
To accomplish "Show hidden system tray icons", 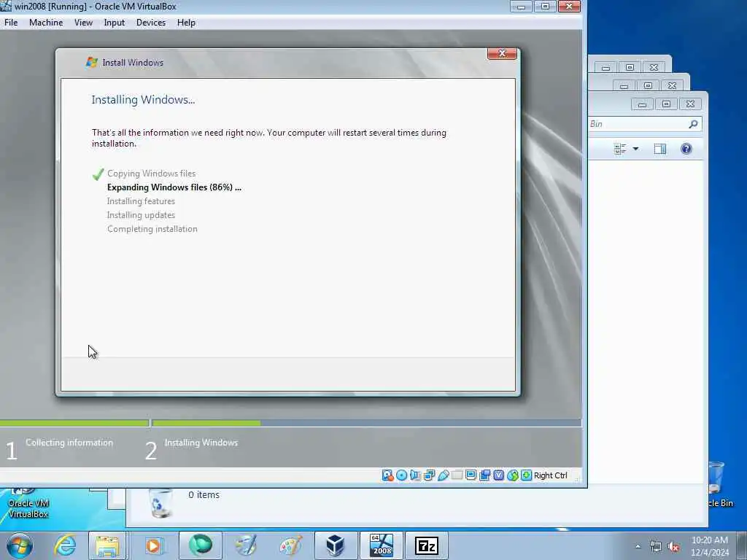I will (x=638, y=547).
